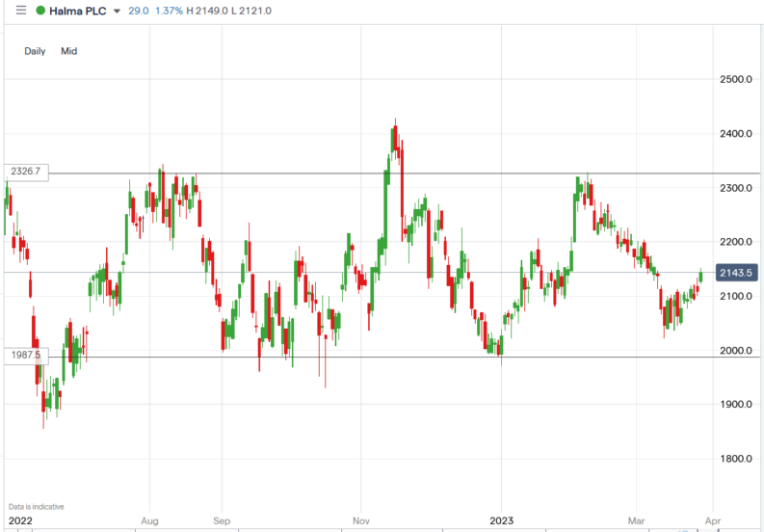The width and height of the screenshot is (764, 532).
Task: Open the hamburger menu icon
Action: (x=21, y=11)
